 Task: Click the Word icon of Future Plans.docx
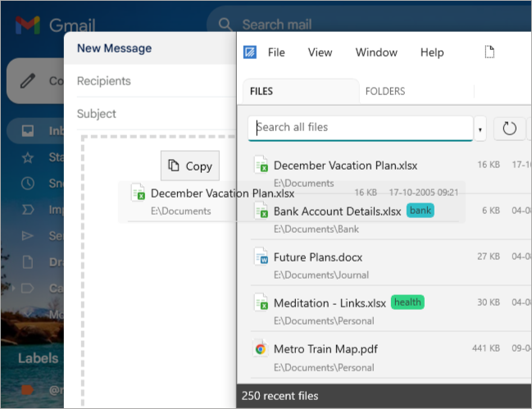coord(261,256)
